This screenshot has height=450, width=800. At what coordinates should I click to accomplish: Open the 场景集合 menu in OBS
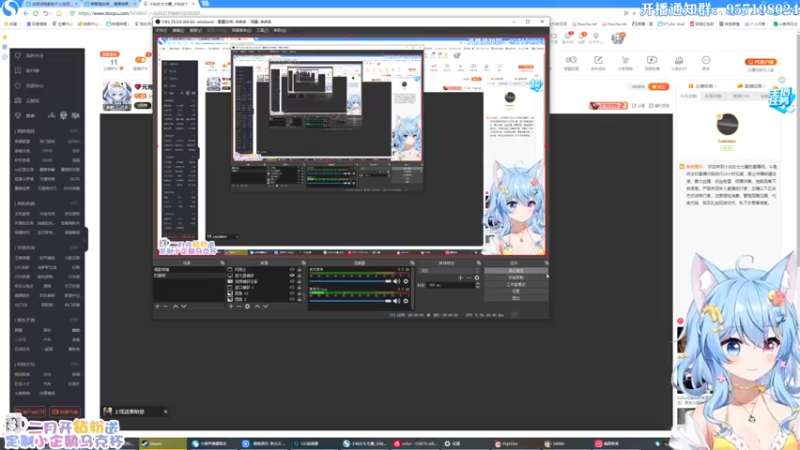pyautogui.click(x=241, y=31)
